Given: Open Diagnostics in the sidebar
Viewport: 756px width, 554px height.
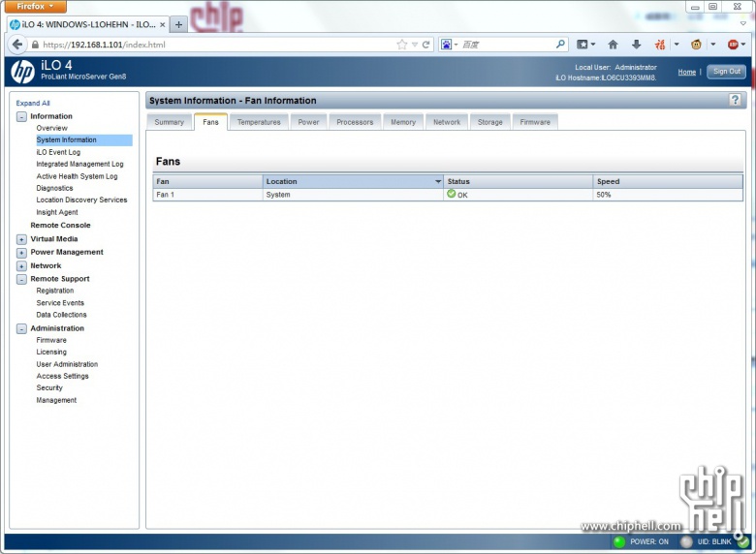Looking at the screenshot, I should (x=54, y=188).
